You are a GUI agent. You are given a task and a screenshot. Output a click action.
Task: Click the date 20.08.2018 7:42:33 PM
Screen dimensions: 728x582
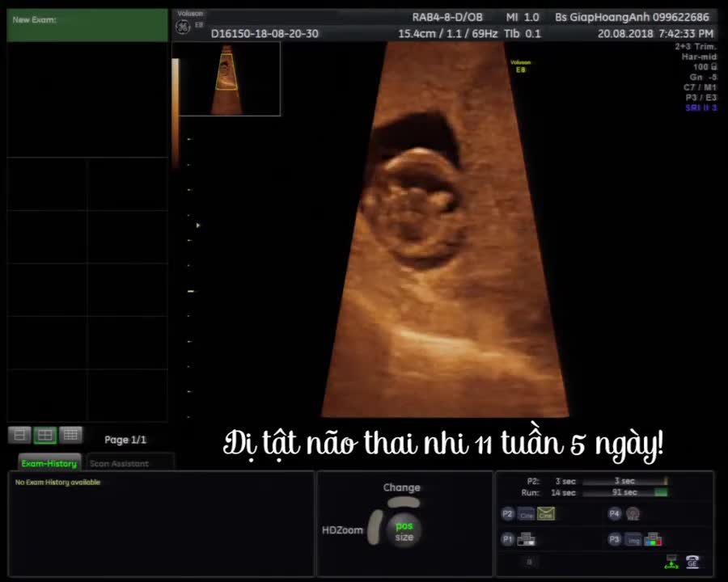tap(655, 33)
